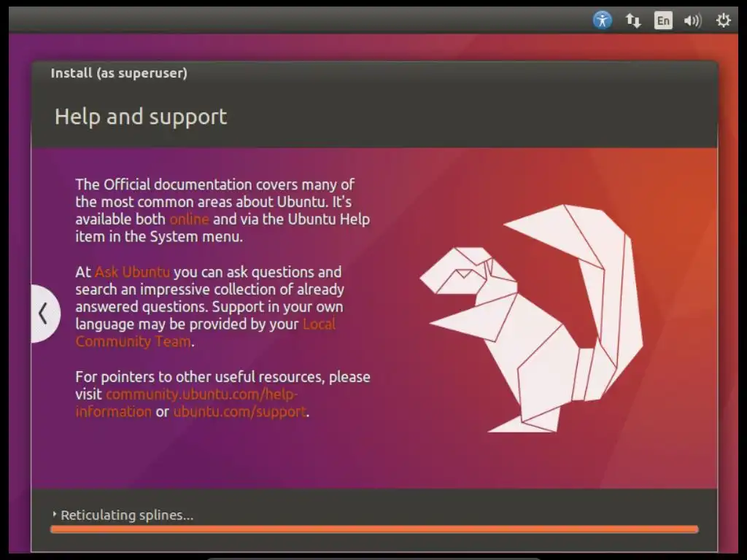Click the origami squirrel illustration
Viewport: 747px width, 560px height.
tap(532, 318)
